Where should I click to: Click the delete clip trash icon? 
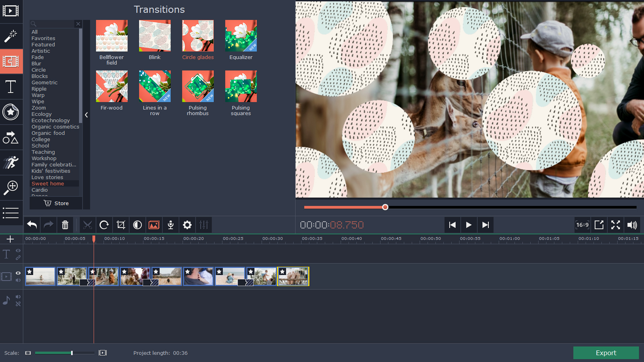point(65,225)
